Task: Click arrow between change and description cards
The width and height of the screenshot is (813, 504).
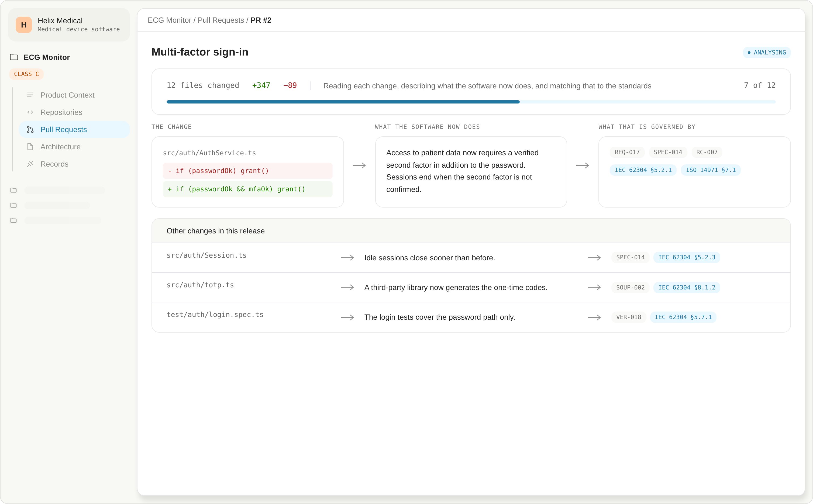Action: (359, 165)
